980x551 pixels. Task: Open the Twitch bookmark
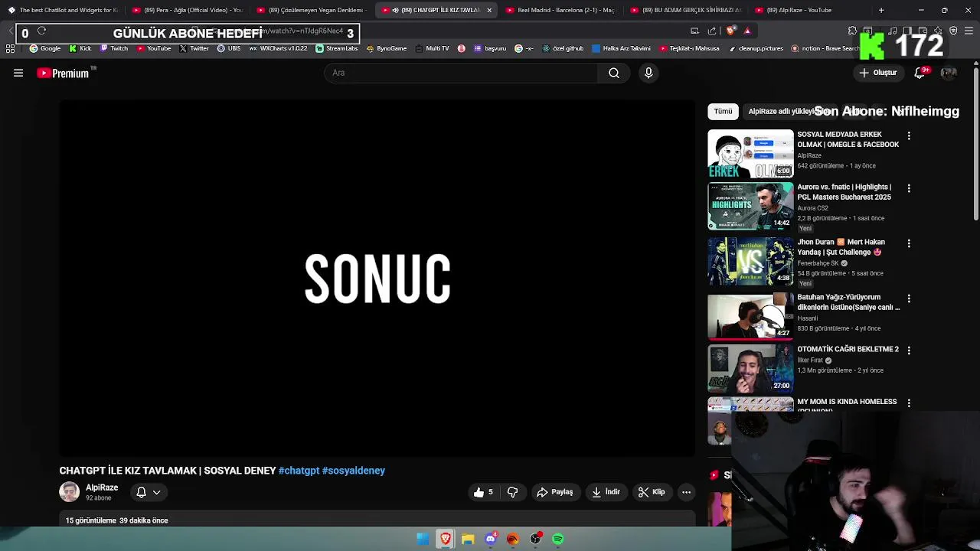[114, 48]
